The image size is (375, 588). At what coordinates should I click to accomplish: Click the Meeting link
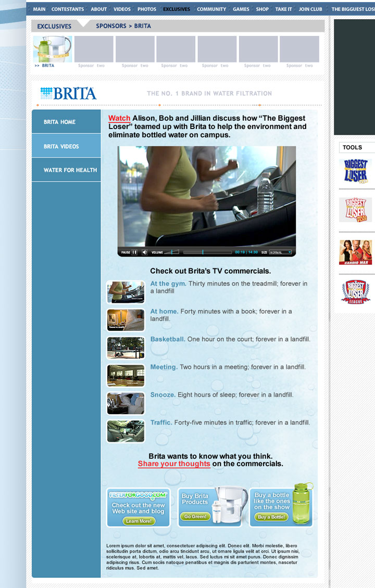164,367
